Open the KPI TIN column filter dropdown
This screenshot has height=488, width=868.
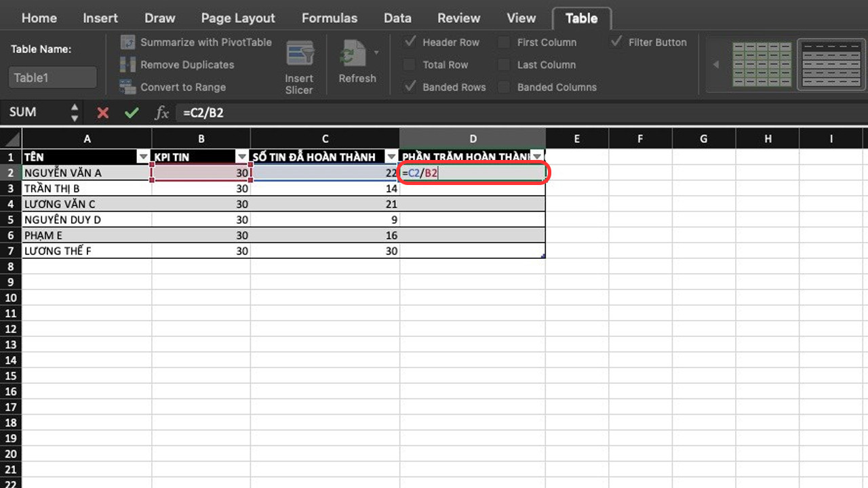point(242,157)
